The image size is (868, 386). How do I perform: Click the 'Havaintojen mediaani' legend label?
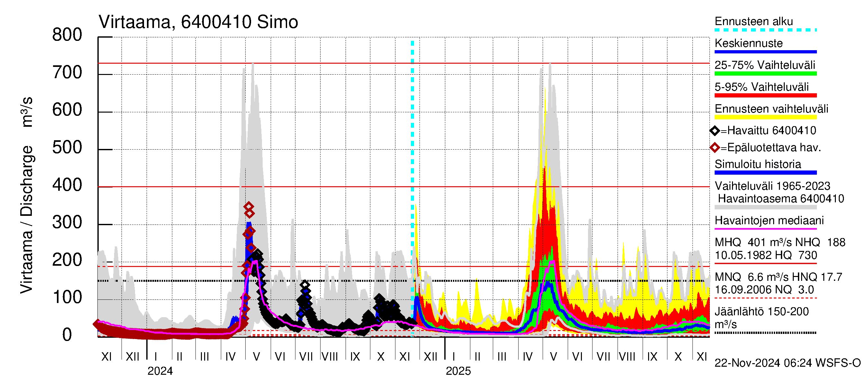769,220
